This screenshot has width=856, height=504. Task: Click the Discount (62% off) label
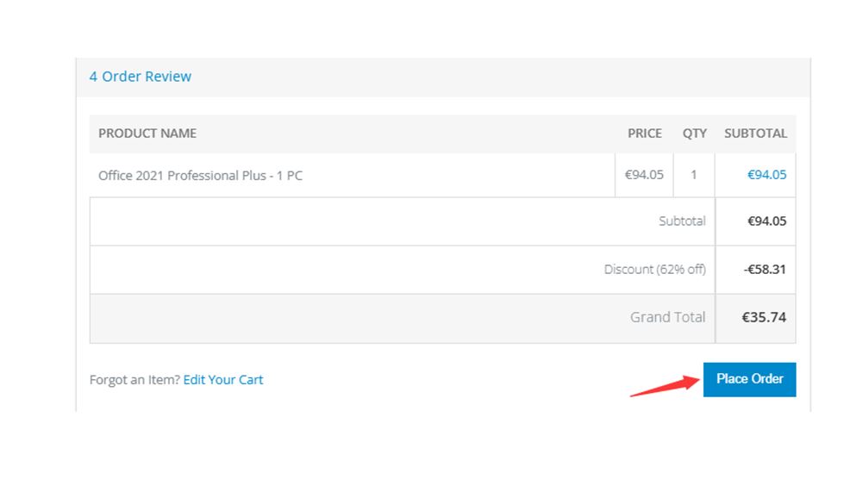coord(654,270)
